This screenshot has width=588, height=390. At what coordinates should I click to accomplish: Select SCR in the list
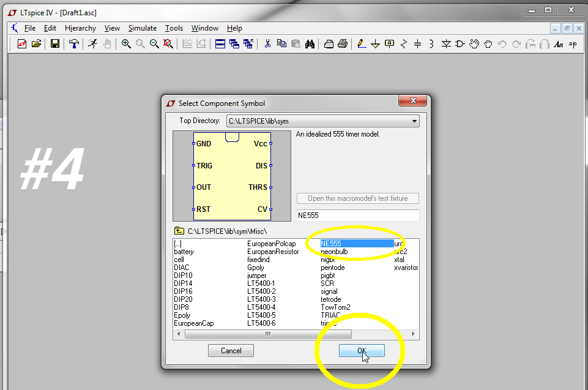tap(327, 283)
